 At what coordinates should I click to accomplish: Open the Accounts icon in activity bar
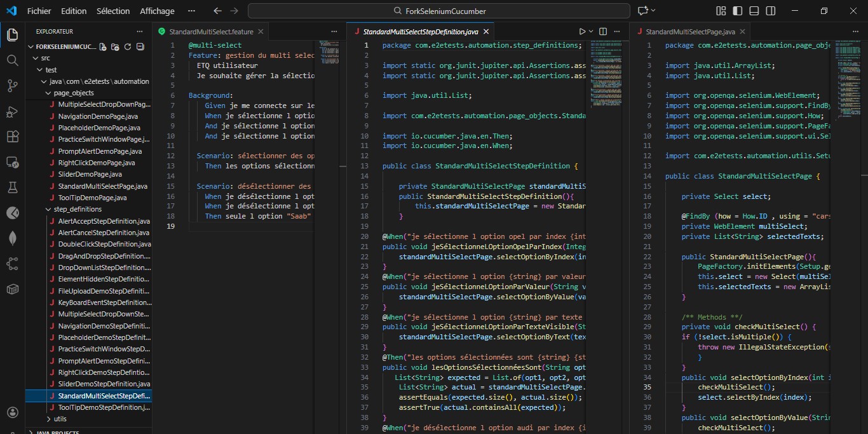[x=12, y=412]
